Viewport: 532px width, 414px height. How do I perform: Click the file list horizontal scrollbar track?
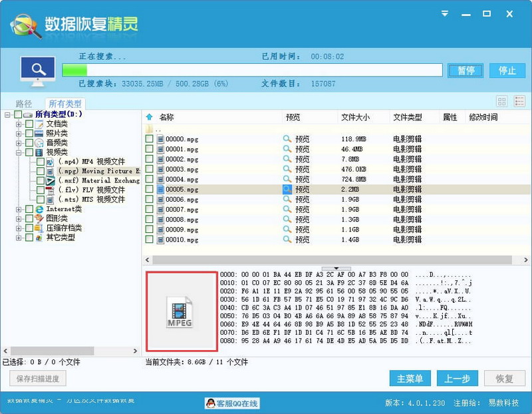point(332,260)
